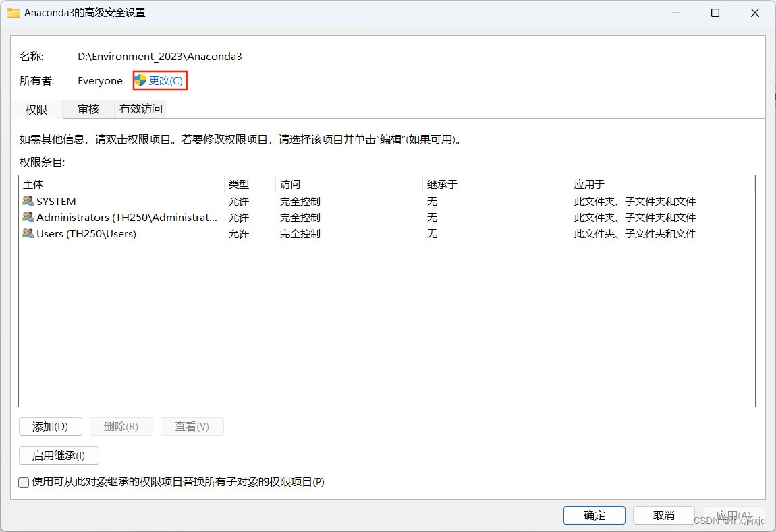Click the 启用继承(I) button
The height and width of the screenshot is (532, 776).
coord(59,455)
